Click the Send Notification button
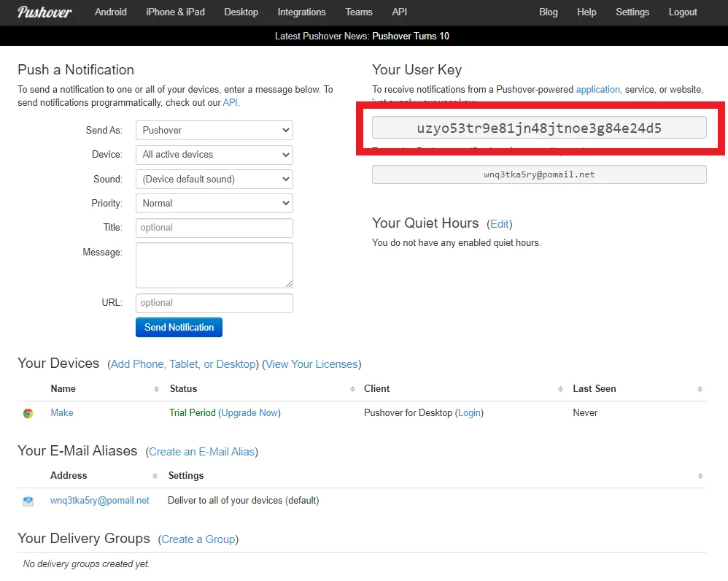Screen dimensions: 728x581 click(179, 328)
